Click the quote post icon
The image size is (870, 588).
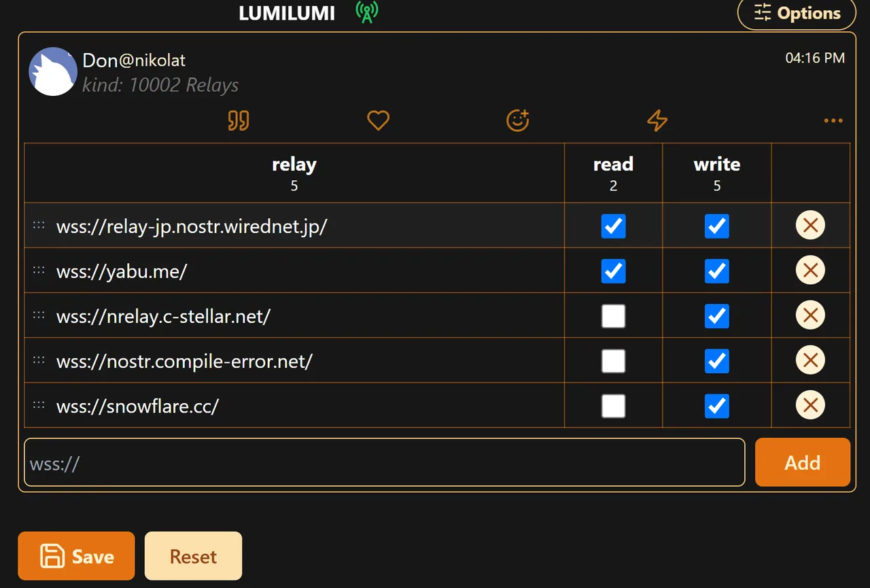[239, 121]
